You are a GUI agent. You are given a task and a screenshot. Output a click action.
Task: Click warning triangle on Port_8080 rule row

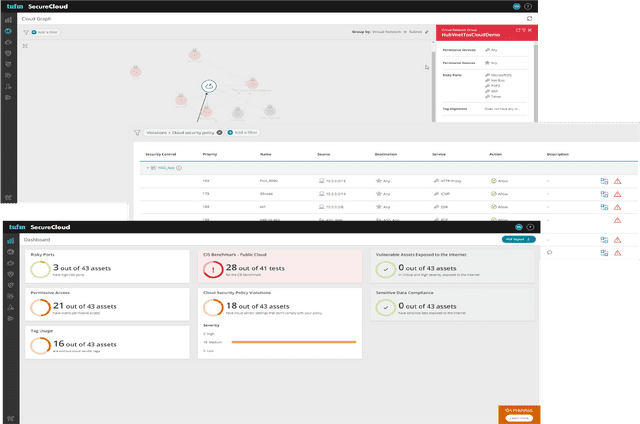pyautogui.click(x=617, y=181)
